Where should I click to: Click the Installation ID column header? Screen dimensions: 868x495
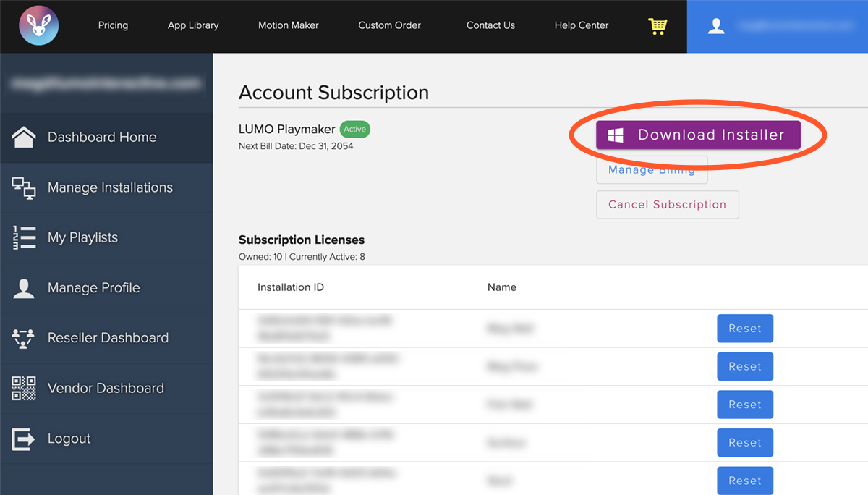[291, 287]
